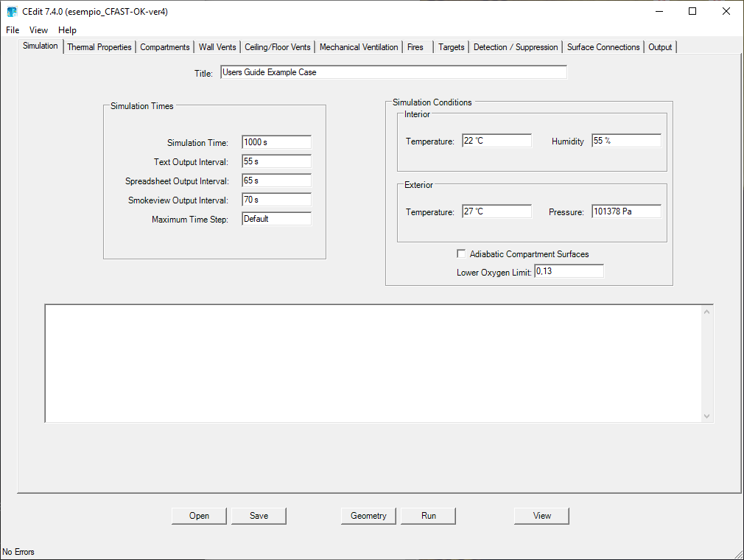Screen dimensions: 744x560
Task: Select the Mechanical Ventilation tab
Action: click(x=359, y=47)
